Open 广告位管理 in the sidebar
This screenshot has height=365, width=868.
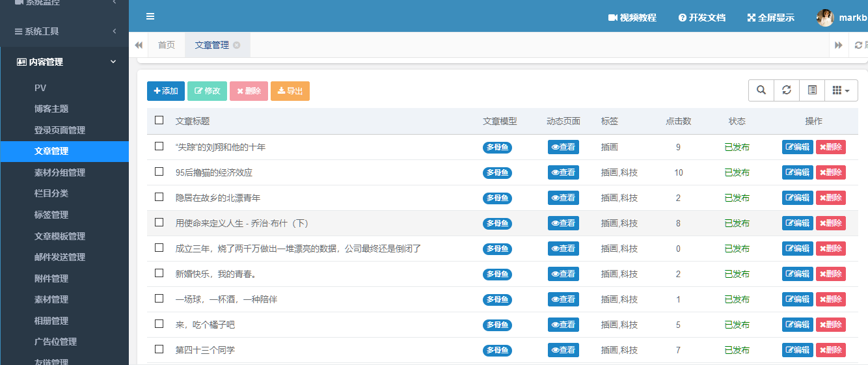(x=64, y=342)
